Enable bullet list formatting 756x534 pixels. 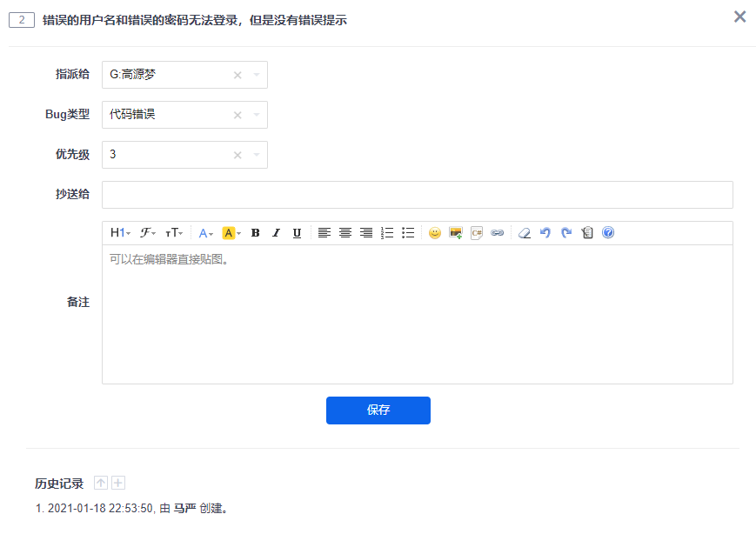coord(407,232)
